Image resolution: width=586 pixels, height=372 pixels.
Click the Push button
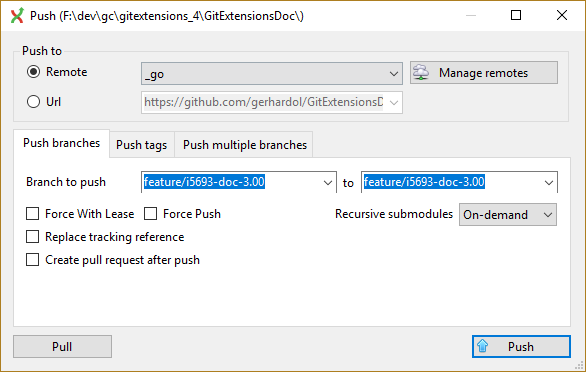(x=521, y=347)
